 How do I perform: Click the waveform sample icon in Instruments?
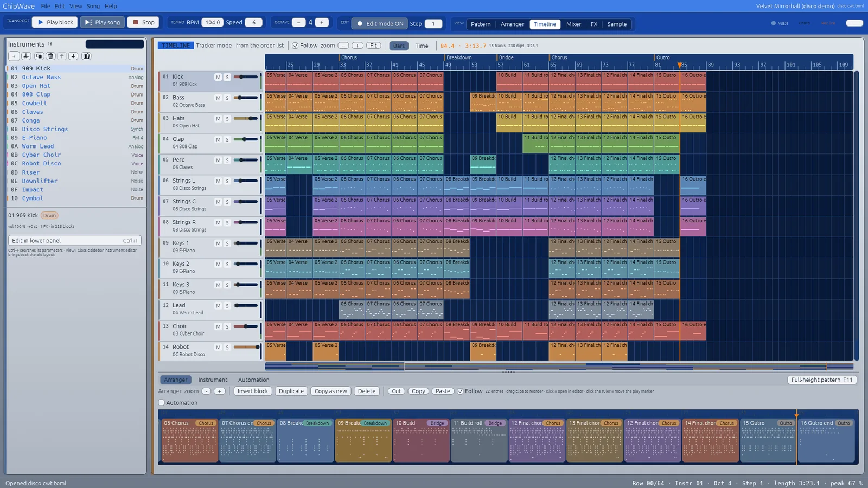26,56
